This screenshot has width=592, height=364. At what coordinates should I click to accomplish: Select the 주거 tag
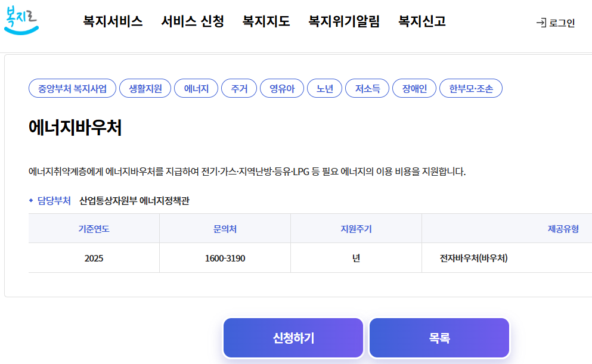coord(239,88)
